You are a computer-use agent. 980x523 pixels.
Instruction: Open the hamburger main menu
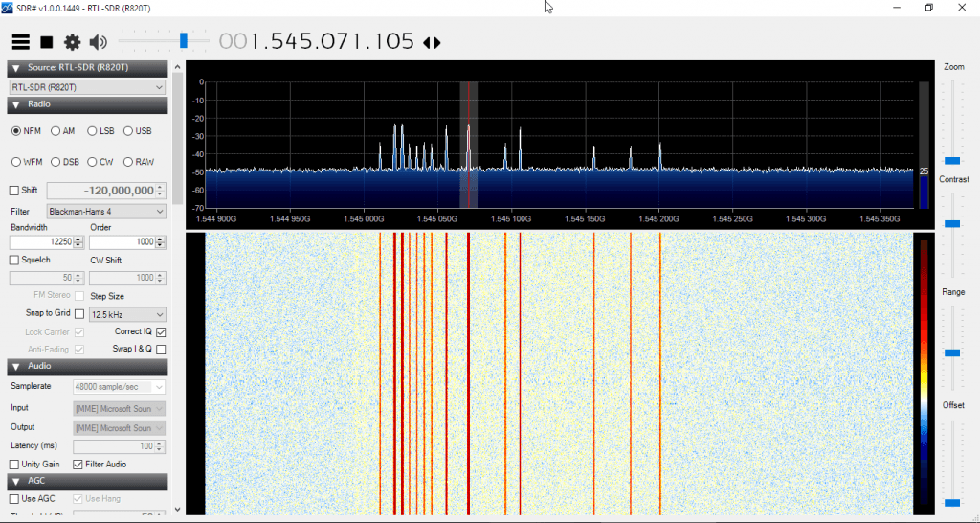21,42
